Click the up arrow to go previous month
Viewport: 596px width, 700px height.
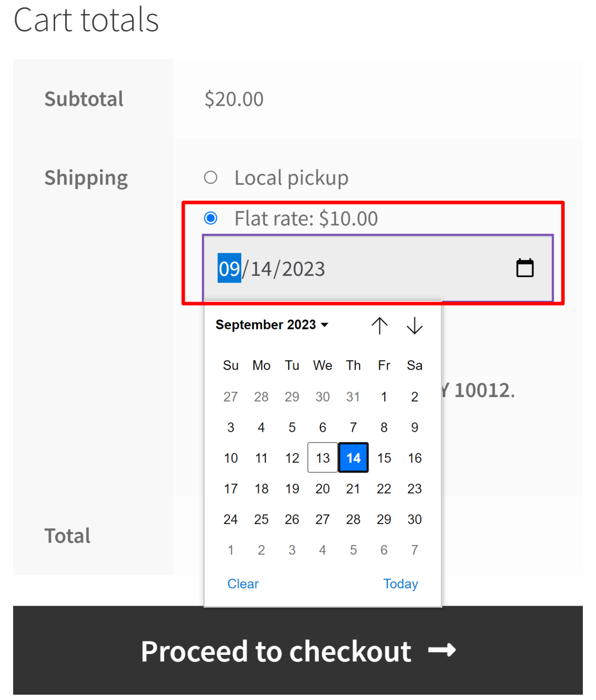coord(380,325)
